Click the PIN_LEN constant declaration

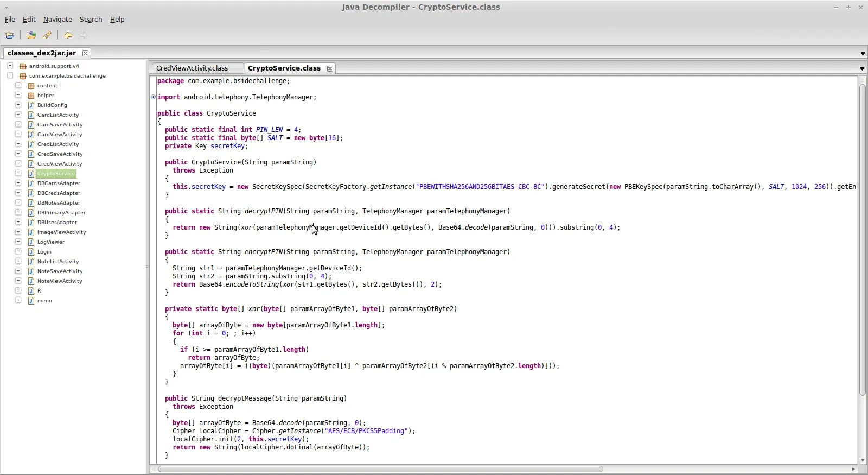[x=269, y=130]
